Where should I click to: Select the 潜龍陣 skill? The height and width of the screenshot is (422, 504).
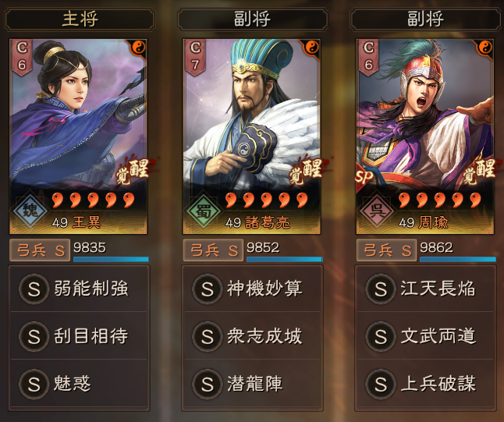[x=252, y=384]
